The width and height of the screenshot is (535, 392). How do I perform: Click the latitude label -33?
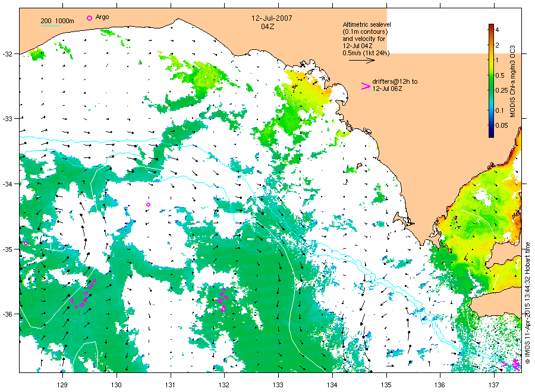click(x=7, y=119)
